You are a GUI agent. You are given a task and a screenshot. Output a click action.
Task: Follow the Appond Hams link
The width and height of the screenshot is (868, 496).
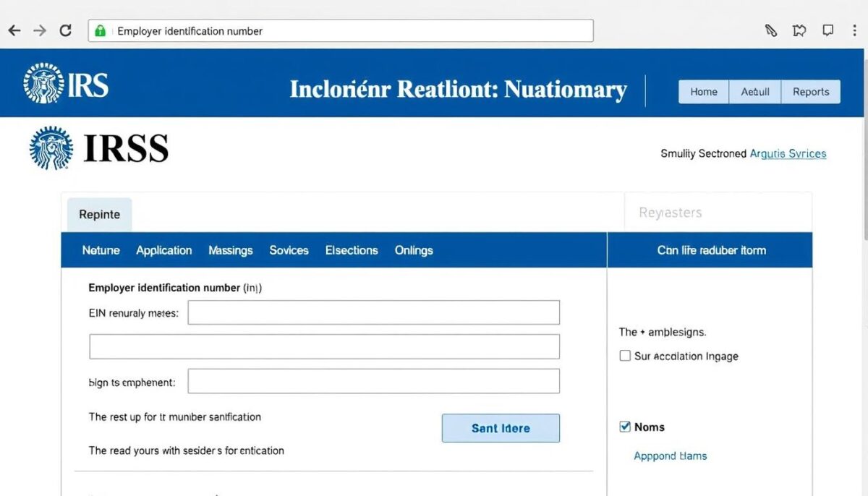(x=670, y=456)
